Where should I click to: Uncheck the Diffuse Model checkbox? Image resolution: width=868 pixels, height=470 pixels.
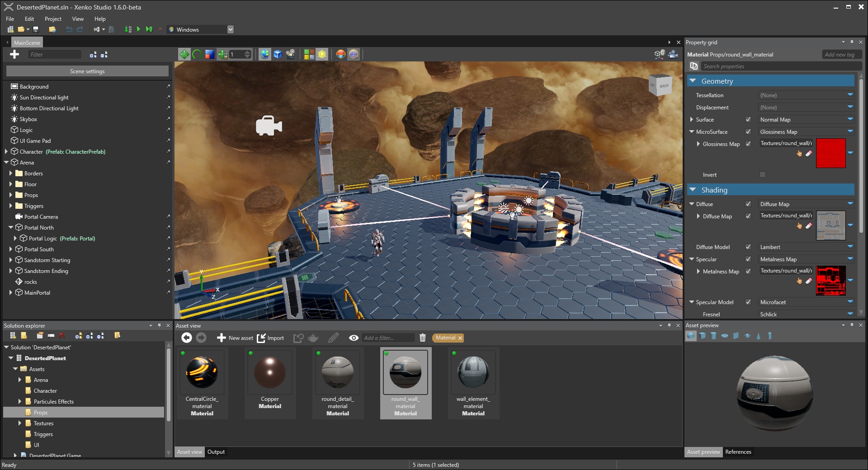coord(748,247)
